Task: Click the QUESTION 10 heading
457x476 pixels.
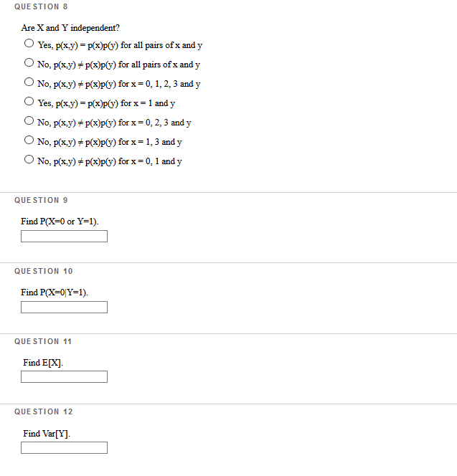Action: 44,271
